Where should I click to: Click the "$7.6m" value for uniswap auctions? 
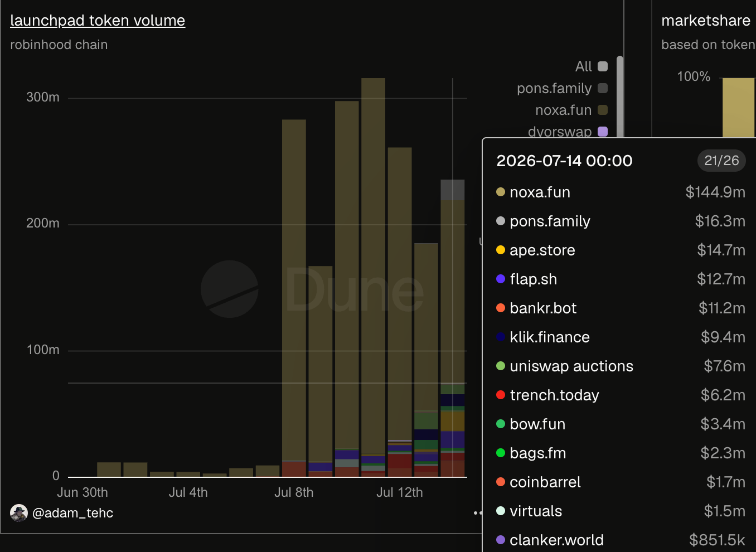[x=724, y=366]
